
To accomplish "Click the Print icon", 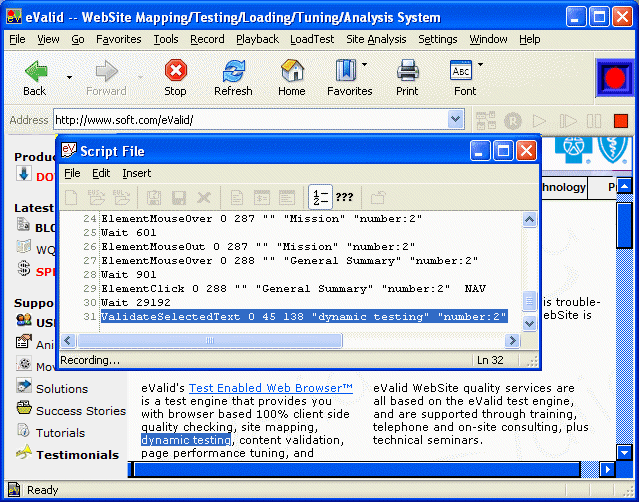I will tap(408, 70).
